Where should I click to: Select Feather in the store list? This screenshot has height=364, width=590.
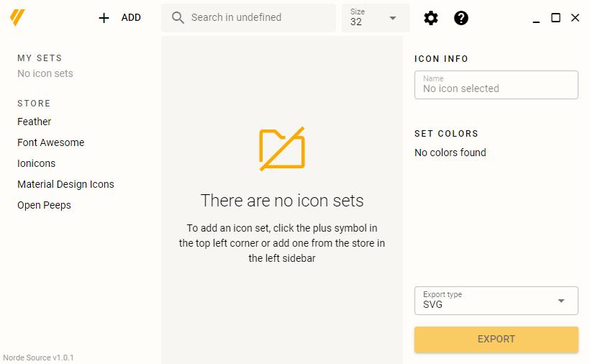(35, 122)
